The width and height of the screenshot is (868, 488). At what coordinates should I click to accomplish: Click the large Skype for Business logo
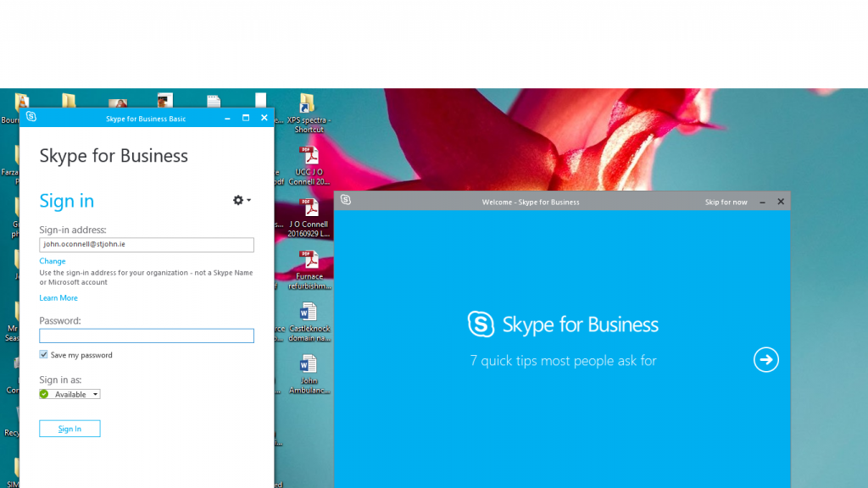pyautogui.click(x=563, y=324)
